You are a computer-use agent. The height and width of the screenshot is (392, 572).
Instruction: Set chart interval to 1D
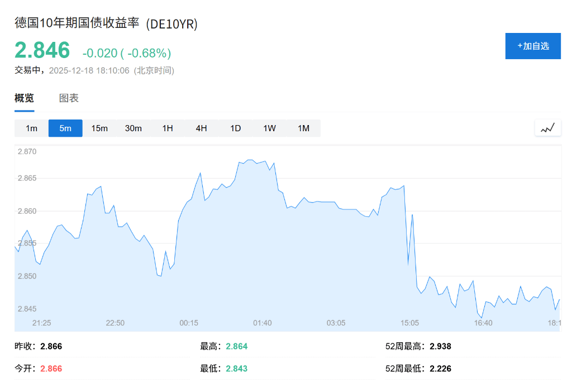coord(236,128)
